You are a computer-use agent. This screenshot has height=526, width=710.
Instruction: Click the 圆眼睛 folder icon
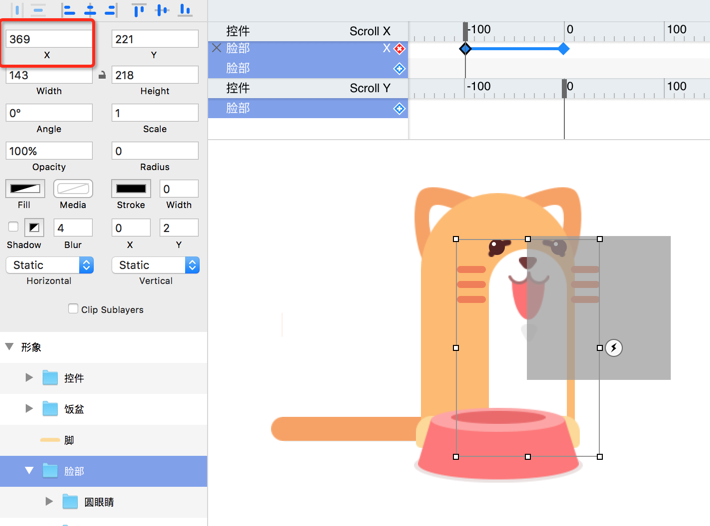(x=70, y=502)
